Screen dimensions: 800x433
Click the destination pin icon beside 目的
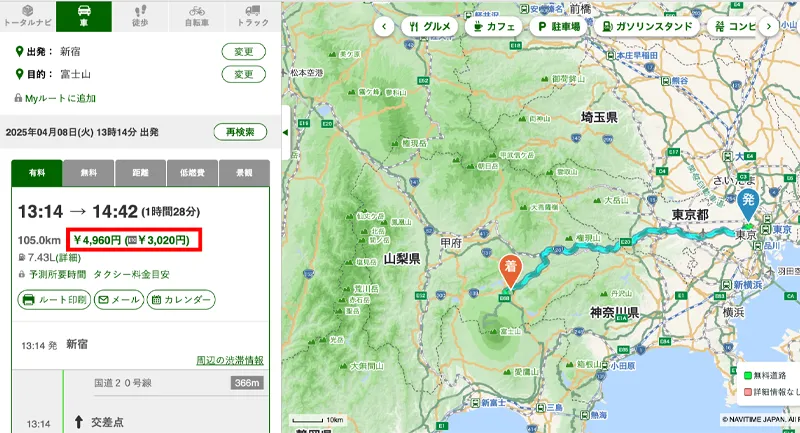[19, 74]
